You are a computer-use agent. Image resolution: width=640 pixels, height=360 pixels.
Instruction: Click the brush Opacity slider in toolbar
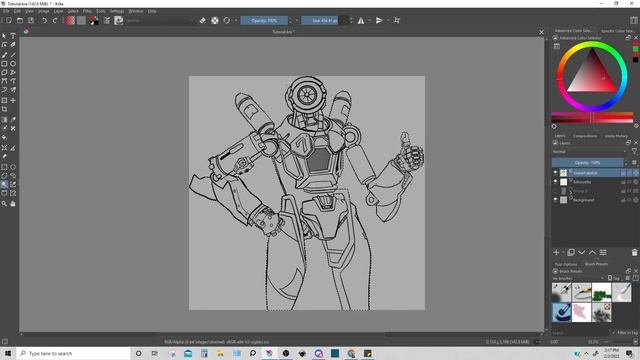point(264,20)
